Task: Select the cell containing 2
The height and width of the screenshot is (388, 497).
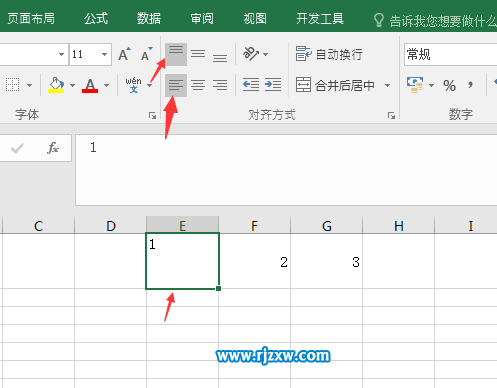Action: pos(255,261)
